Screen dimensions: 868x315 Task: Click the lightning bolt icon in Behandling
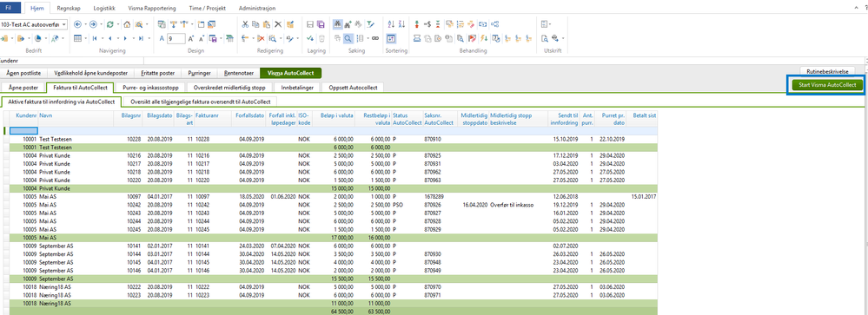(x=484, y=38)
